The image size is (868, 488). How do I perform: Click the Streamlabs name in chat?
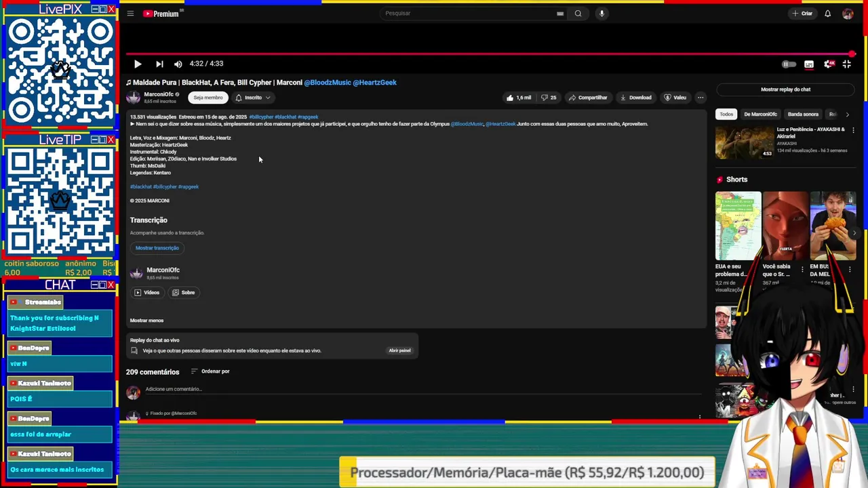(x=43, y=302)
